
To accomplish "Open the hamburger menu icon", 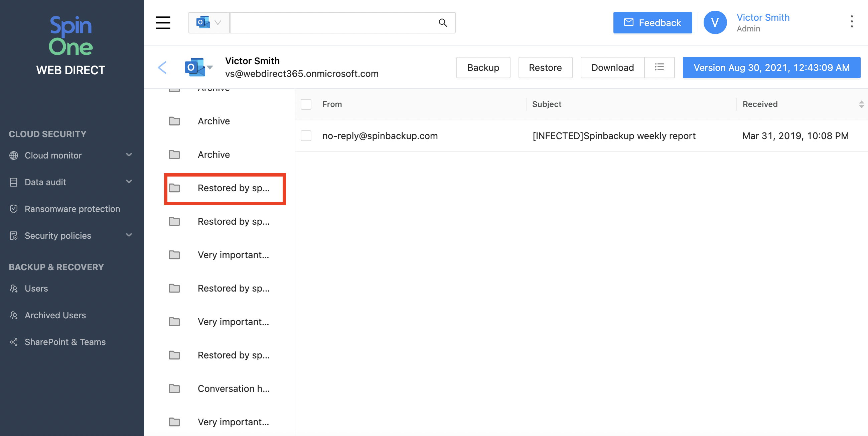I will [x=163, y=23].
